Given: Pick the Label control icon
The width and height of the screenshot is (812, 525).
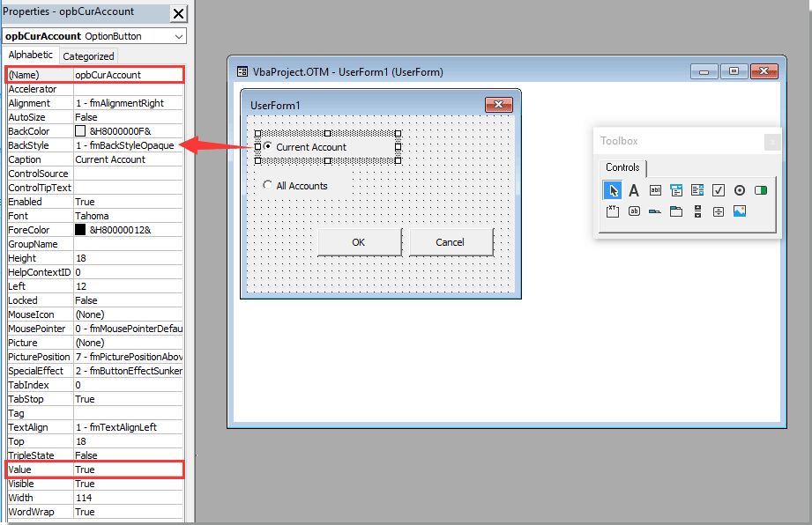Looking at the screenshot, I should pos(633,189).
